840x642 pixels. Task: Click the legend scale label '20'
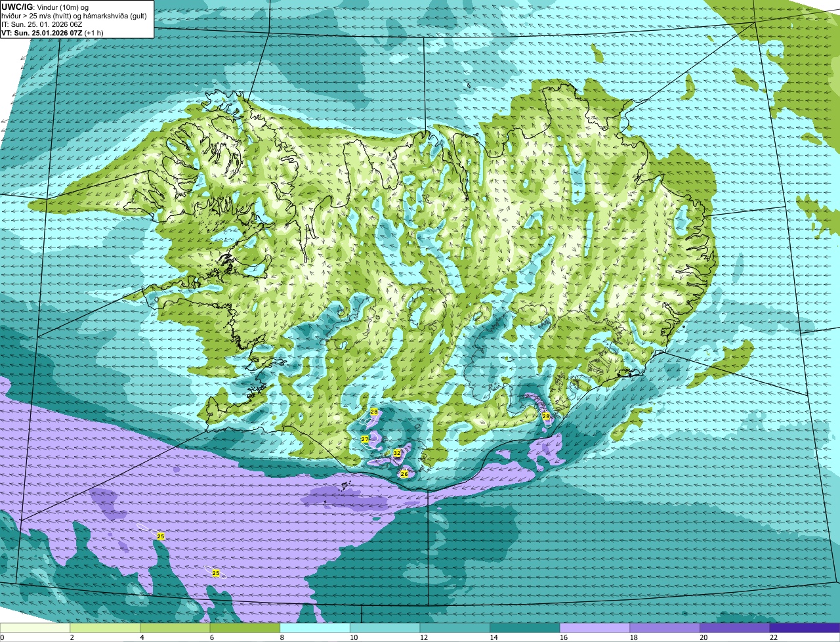(703, 637)
